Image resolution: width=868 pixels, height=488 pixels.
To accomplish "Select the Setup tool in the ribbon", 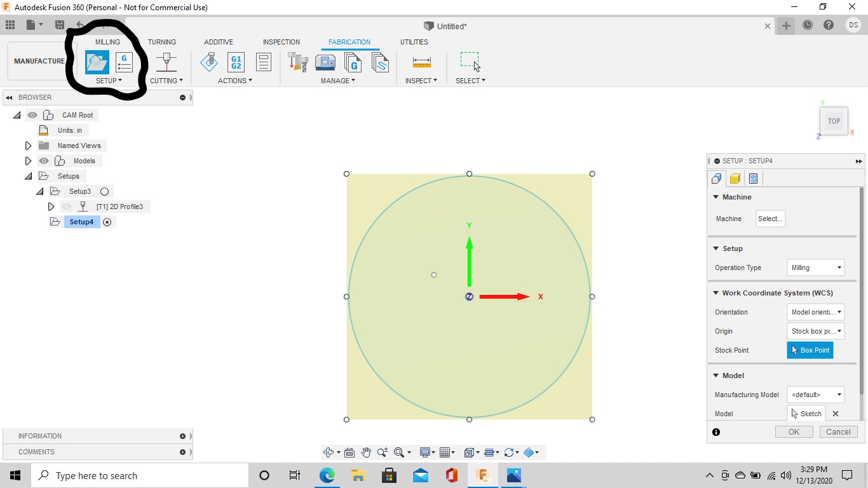I will [x=97, y=62].
